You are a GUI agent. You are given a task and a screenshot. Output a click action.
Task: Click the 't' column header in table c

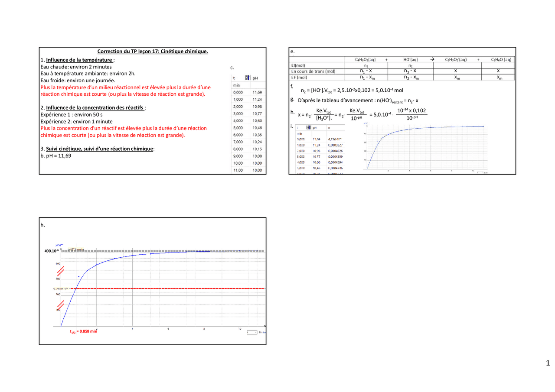[x=234, y=78]
